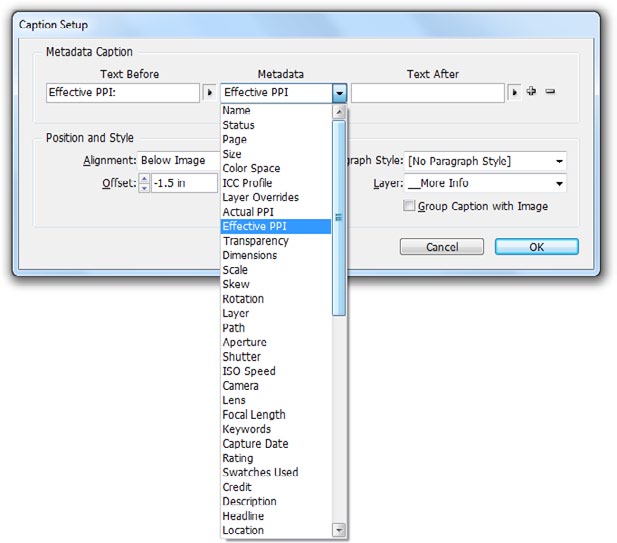
Task: Pick Description metadata option
Action: [x=276, y=501]
